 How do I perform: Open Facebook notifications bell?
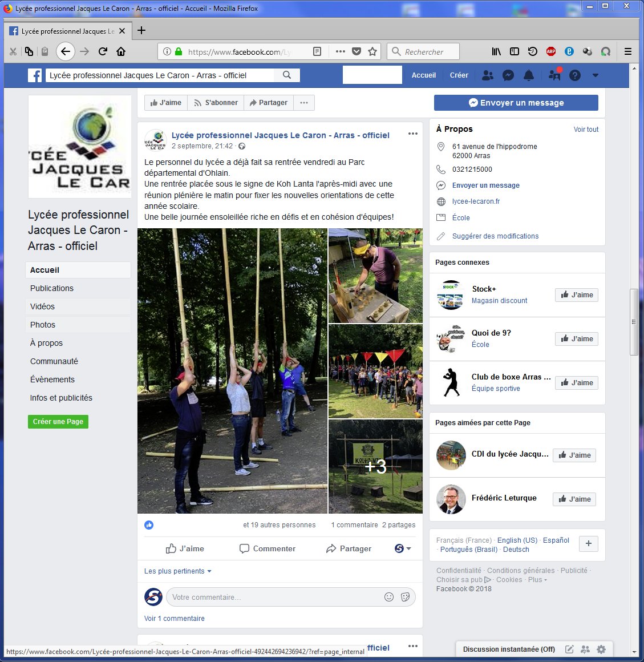pyautogui.click(x=528, y=75)
